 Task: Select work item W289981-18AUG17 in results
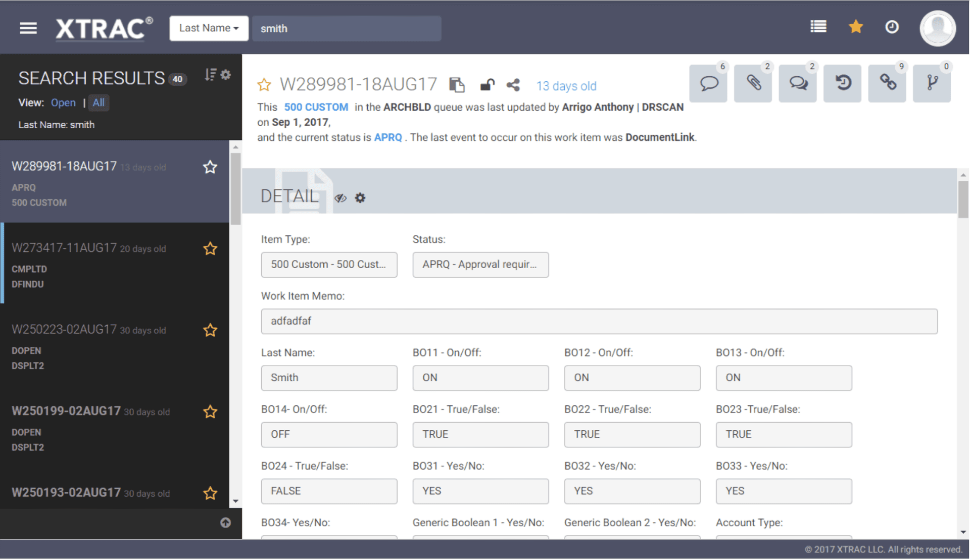(115, 182)
